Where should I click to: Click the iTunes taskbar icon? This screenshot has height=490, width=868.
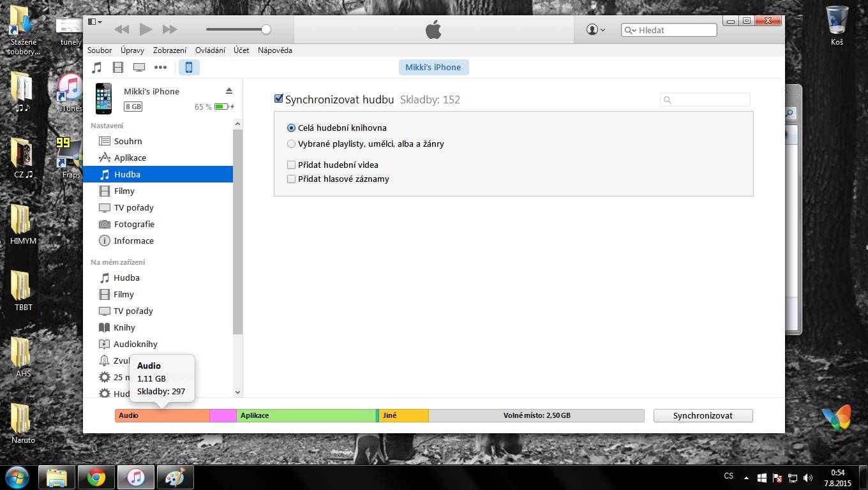(x=135, y=477)
